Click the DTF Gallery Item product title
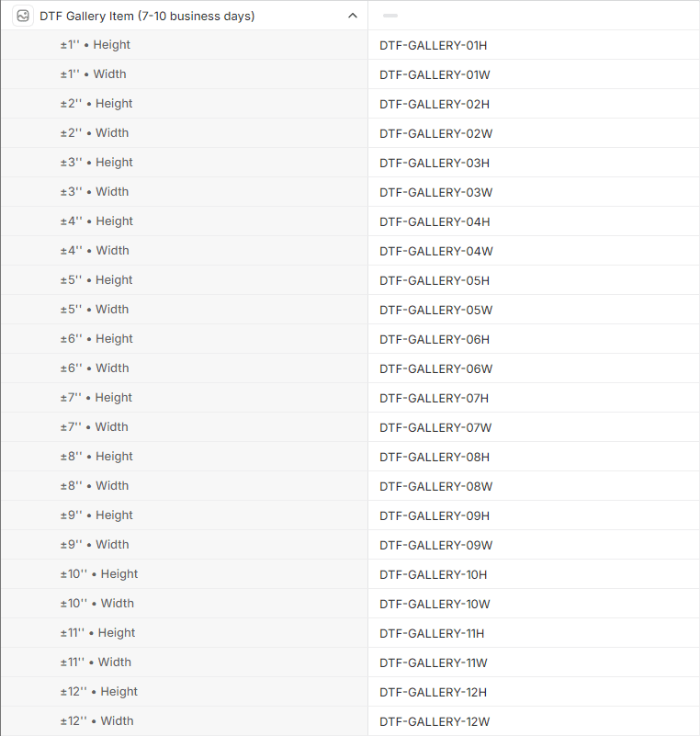The image size is (700, 736). tap(147, 16)
